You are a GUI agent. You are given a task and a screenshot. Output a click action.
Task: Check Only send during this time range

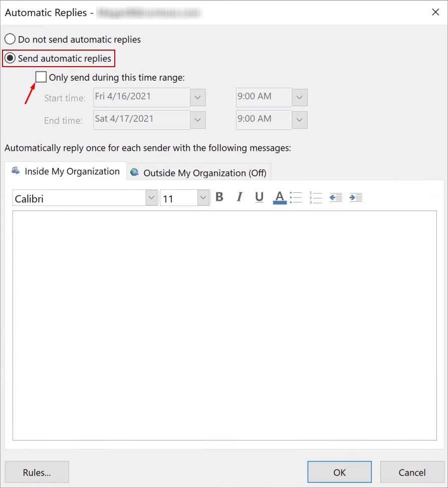[x=41, y=77]
